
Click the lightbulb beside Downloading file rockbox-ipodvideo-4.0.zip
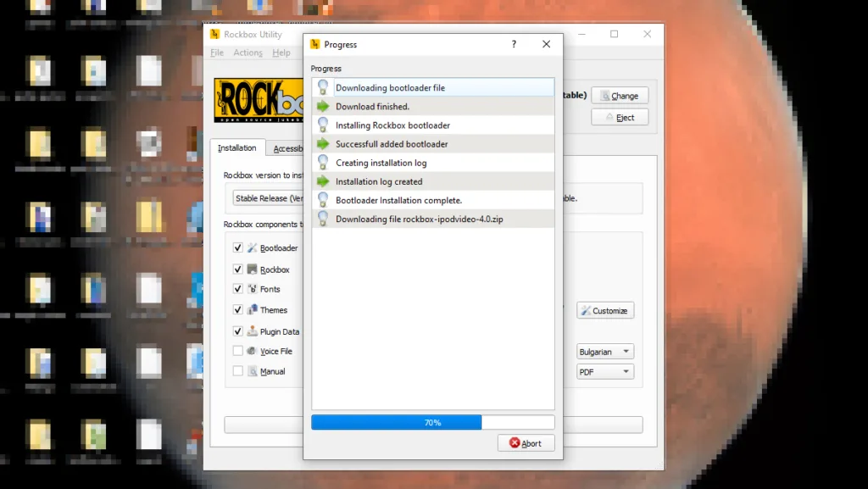pos(323,219)
